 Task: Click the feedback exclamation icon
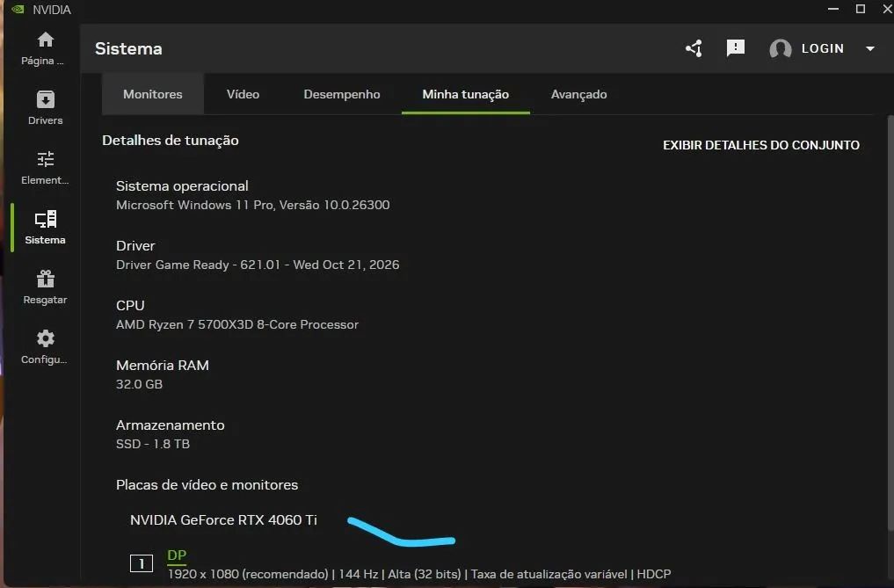pos(736,48)
